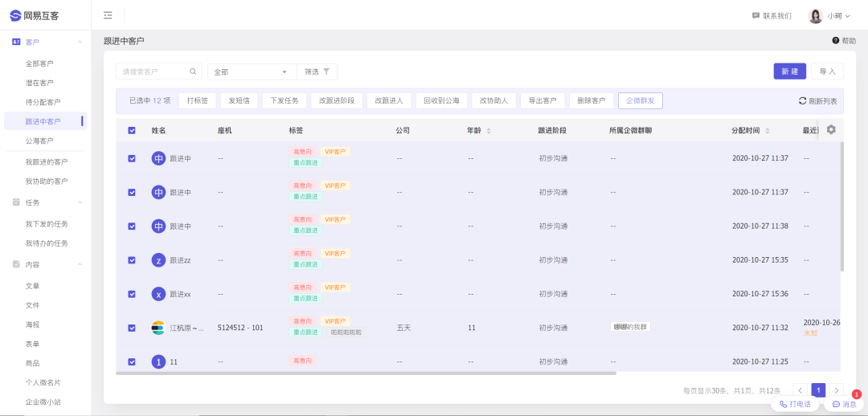
Task: Open the 打电话 phone widget
Action: pos(795,404)
